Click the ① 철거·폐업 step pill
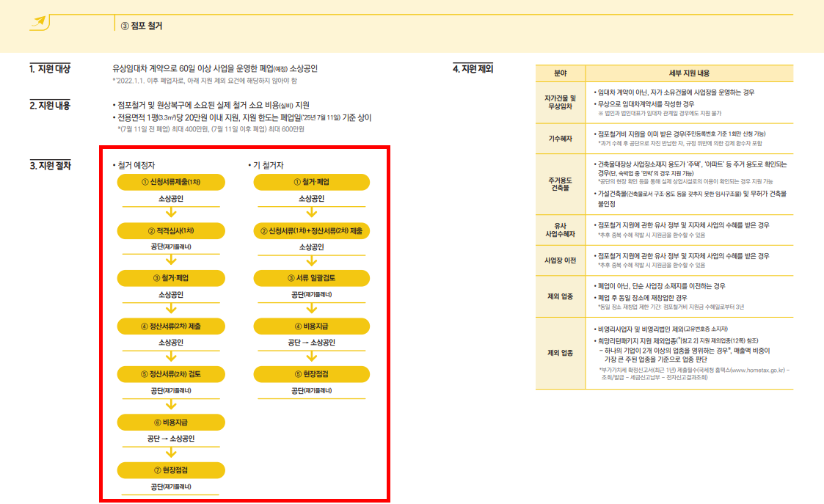Screen dimensions: 824x504 coord(312,182)
